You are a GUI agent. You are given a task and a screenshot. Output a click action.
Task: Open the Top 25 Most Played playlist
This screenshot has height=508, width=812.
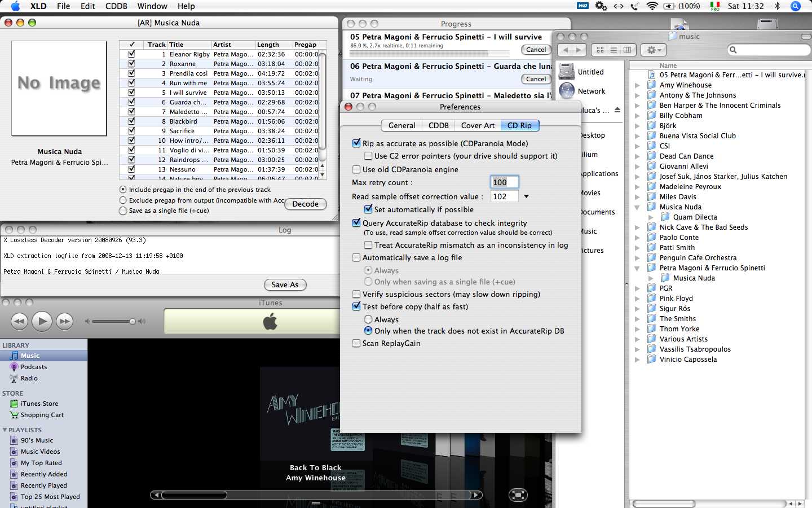coord(50,497)
